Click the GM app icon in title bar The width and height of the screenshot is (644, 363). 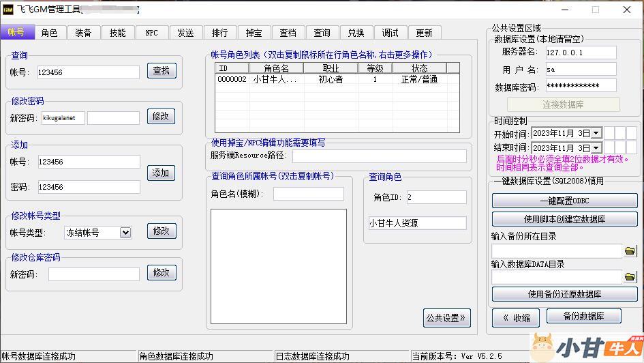(8, 10)
